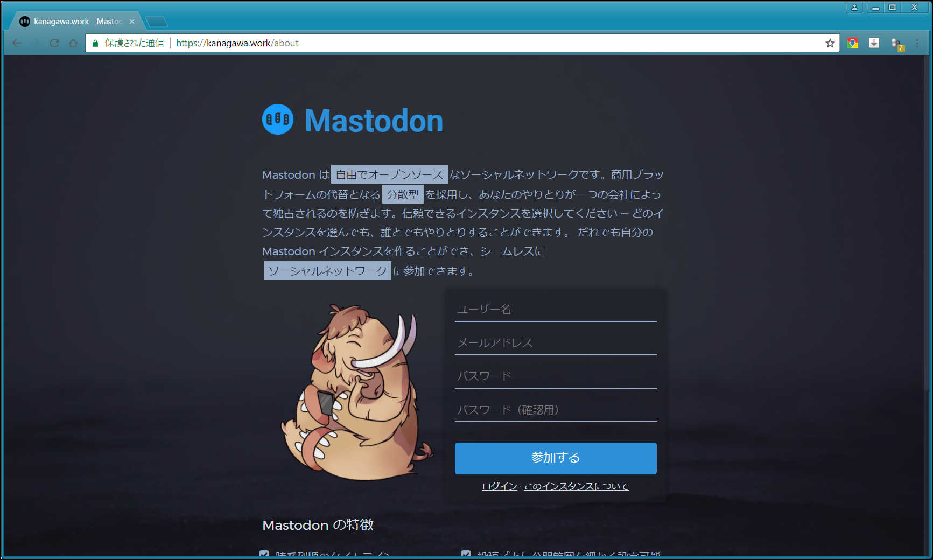The width and height of the screenshot is (933, 560).
Task: Click the blue Mastodon logo icon
Action: pyautogui.click(x=278, y=120)
